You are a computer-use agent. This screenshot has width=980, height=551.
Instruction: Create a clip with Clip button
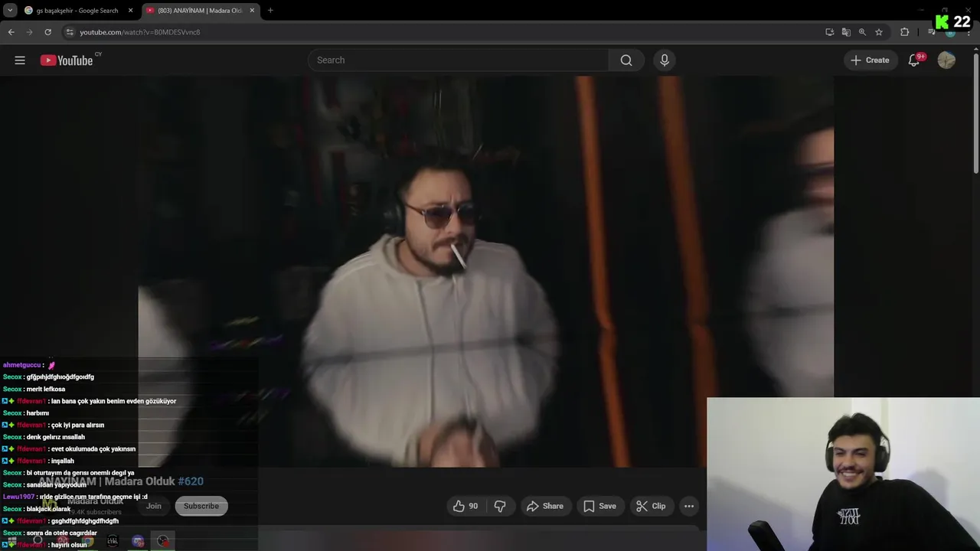pyautogui.click(x=651, y=506)
